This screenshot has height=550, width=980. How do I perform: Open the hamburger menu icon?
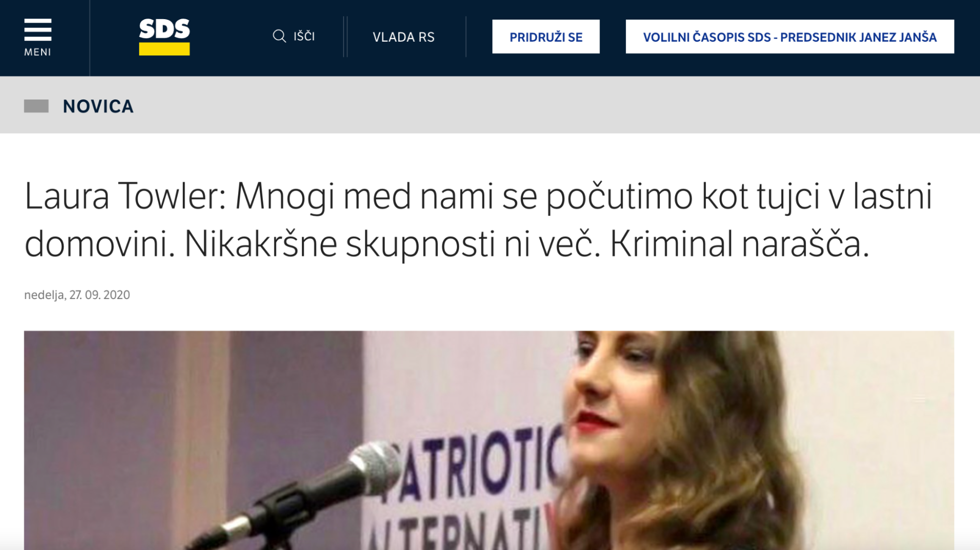click(x=38, y=30)
